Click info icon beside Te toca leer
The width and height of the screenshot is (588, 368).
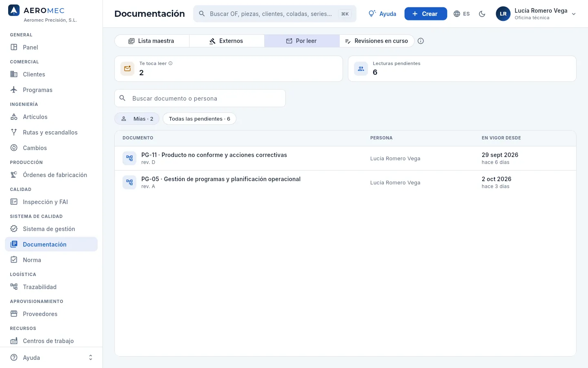click(170, 63)
